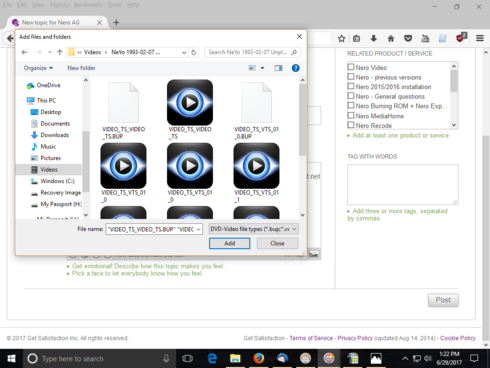Click the browser back arrow button
The width and height of the screenshot is (490, 368).
tap(10, 38)
